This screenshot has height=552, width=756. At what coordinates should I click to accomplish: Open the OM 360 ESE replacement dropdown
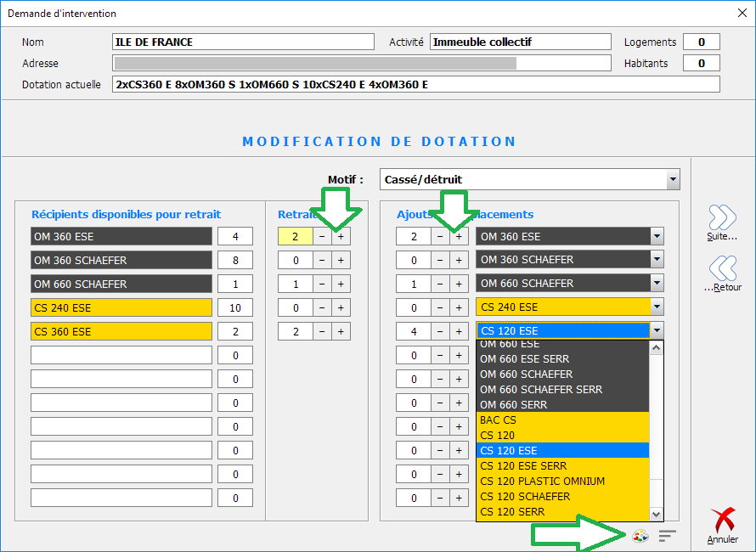click(x=657, y=237)
